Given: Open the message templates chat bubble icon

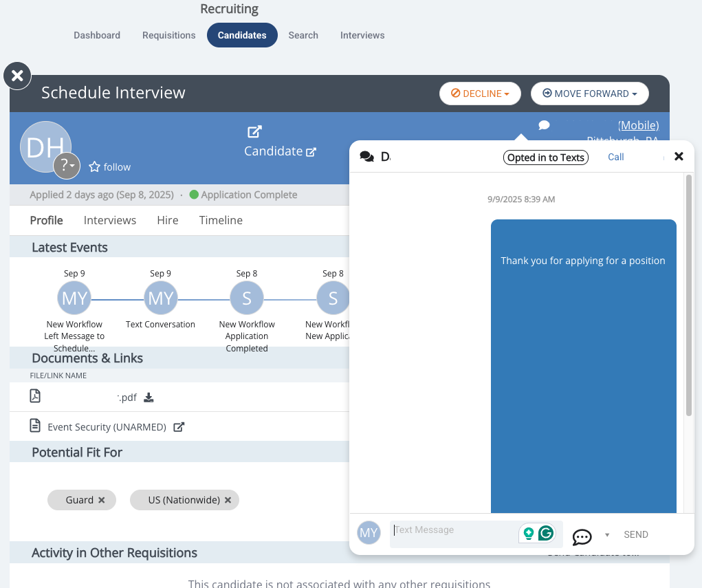Looking at the screenshot, I should coord(582,536).
